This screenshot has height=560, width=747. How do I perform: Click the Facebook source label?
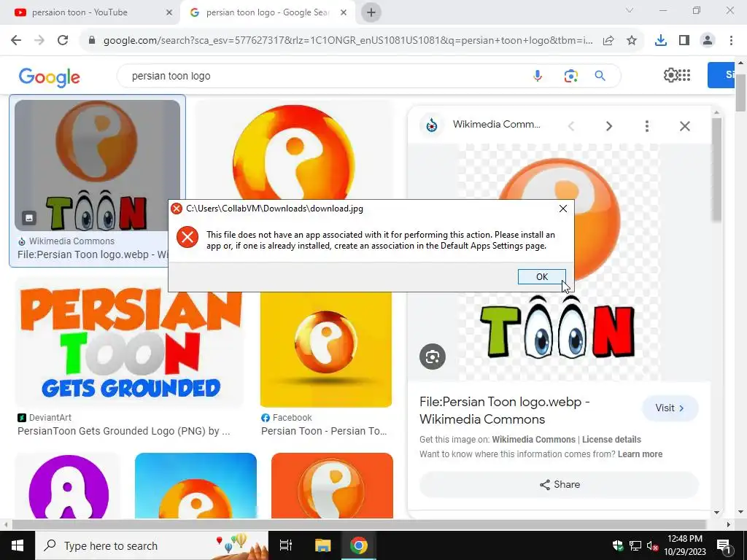pyautogui.click(x=286, y=418)
